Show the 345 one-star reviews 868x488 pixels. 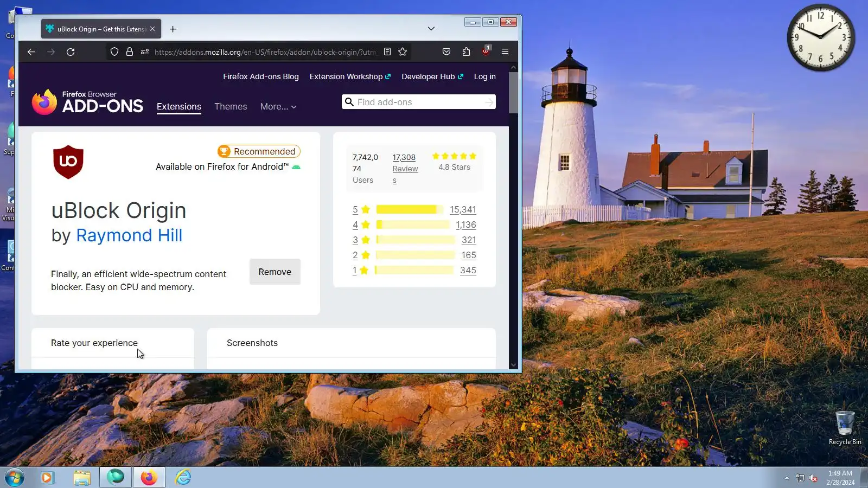468,270
